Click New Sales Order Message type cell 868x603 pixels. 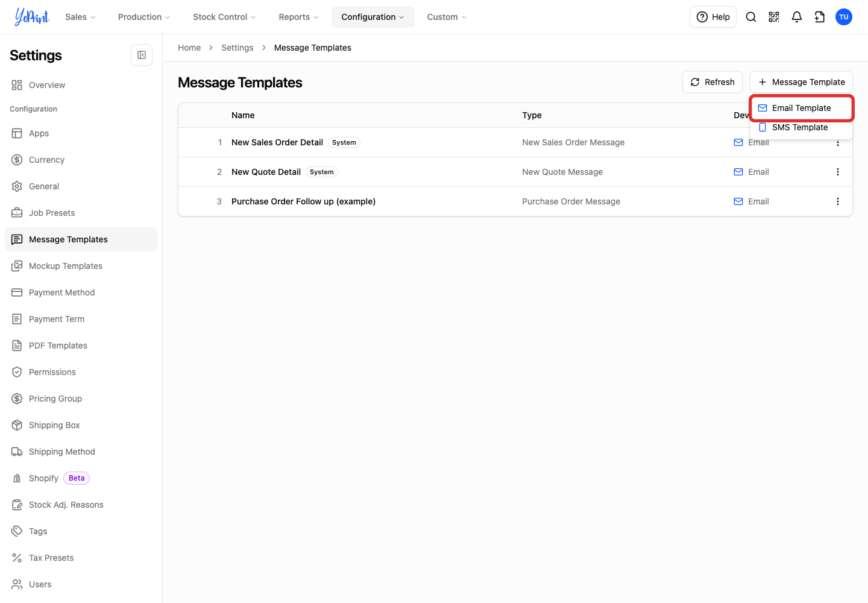coord(573,142)
